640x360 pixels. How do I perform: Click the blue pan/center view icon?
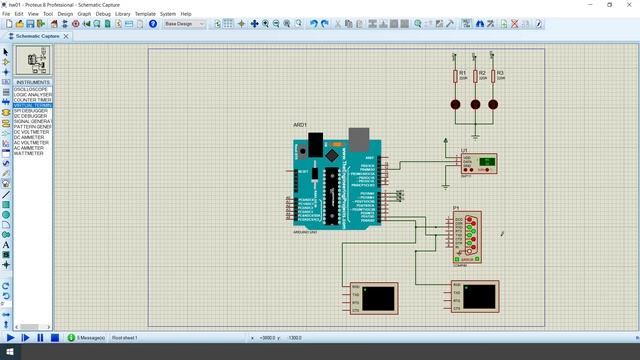254,24
